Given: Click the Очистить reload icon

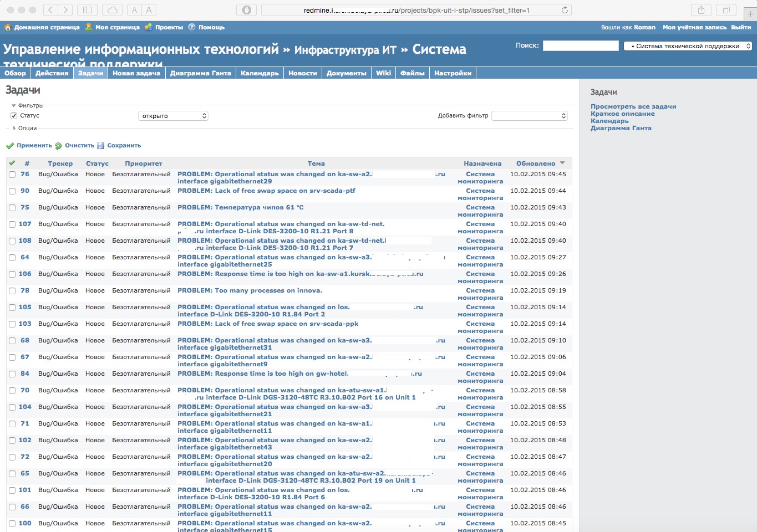Looking at the screenshot, I should pyautogui.click(x=58, y=146).
